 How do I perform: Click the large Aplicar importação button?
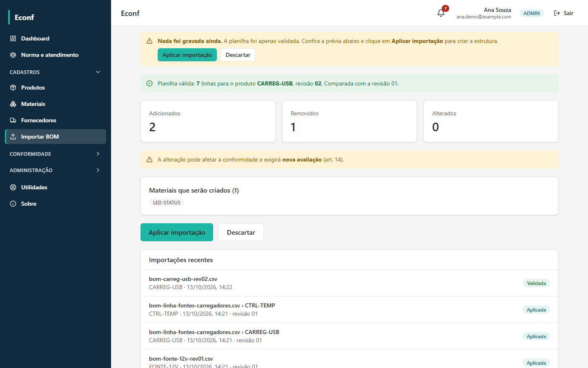177,232
